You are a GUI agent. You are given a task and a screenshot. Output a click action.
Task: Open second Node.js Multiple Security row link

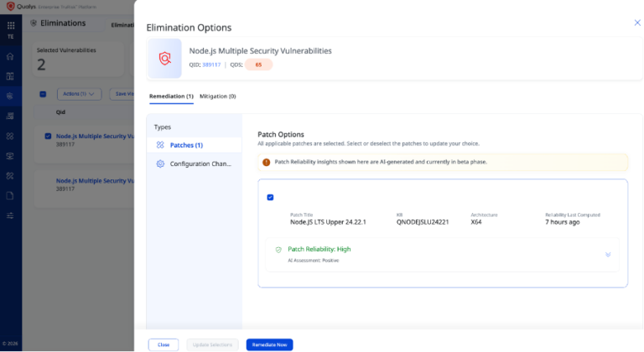(x=95, y=181)
